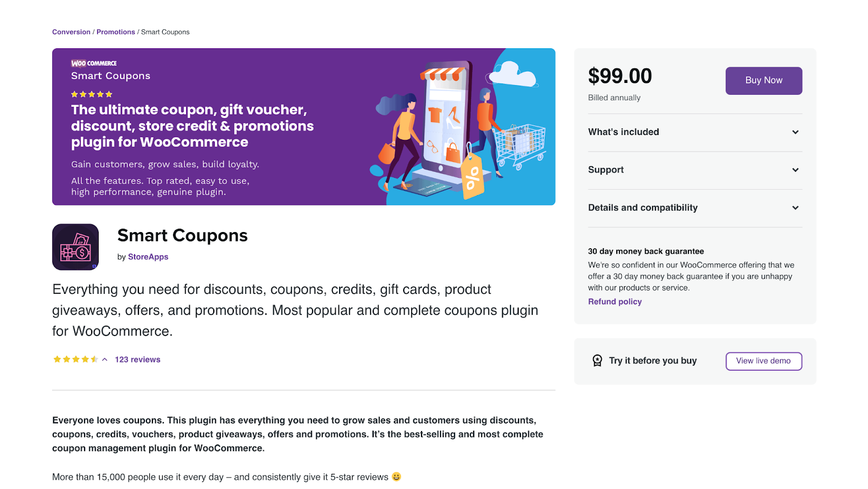Click the five yellow stars in the banner

coord(92,94)
